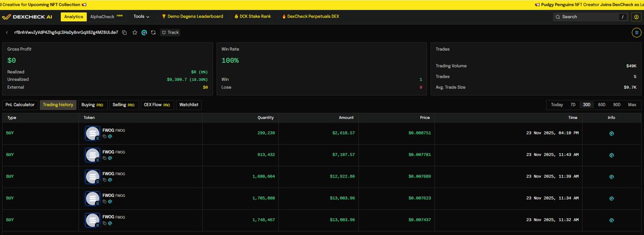This screenshot has width=644, height=235.
Task: Copy FWOG token address in 11:43 AM row
Action: (x=104, y=158)
